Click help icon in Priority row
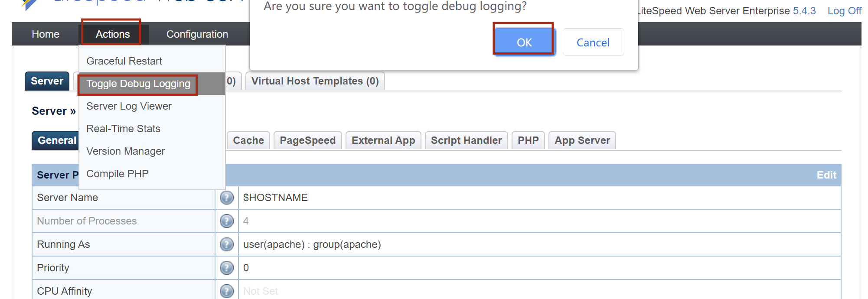 [x=226, y=268]
